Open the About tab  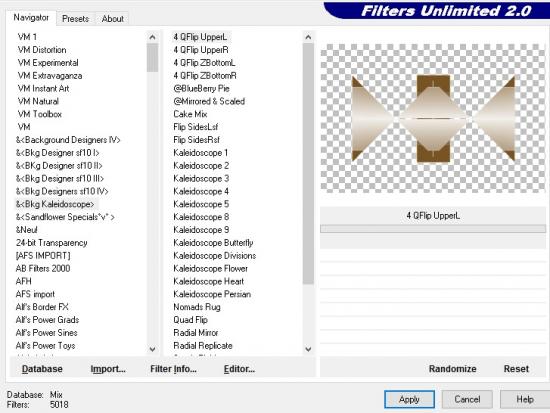point(113,19)
